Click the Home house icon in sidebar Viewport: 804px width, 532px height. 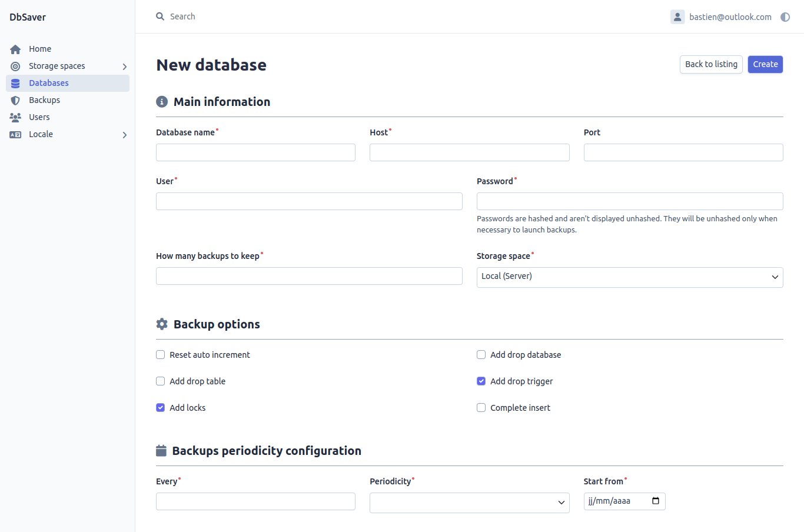click(15, 49)
